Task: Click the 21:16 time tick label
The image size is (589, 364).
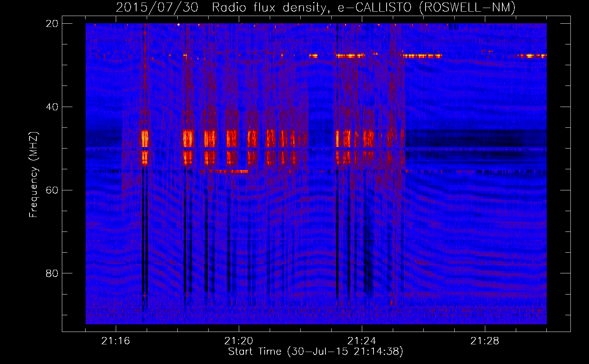Action: 116,341
